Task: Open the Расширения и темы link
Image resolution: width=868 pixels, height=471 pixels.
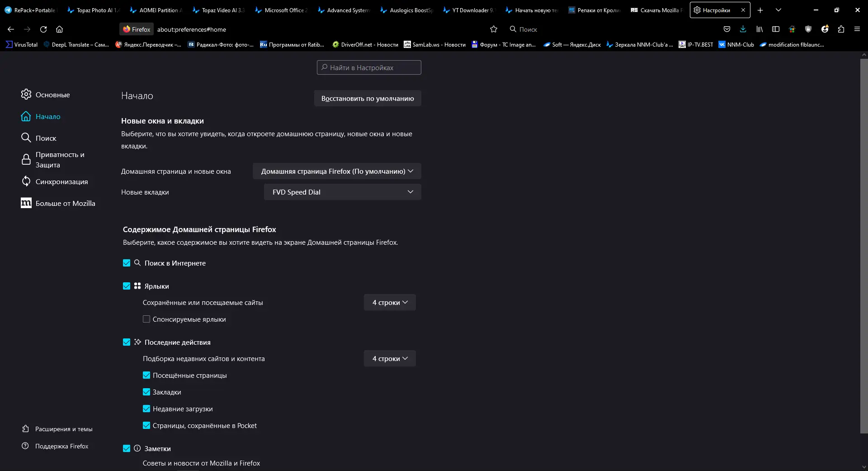Action: pyautogui.click(x=64, y=429)
